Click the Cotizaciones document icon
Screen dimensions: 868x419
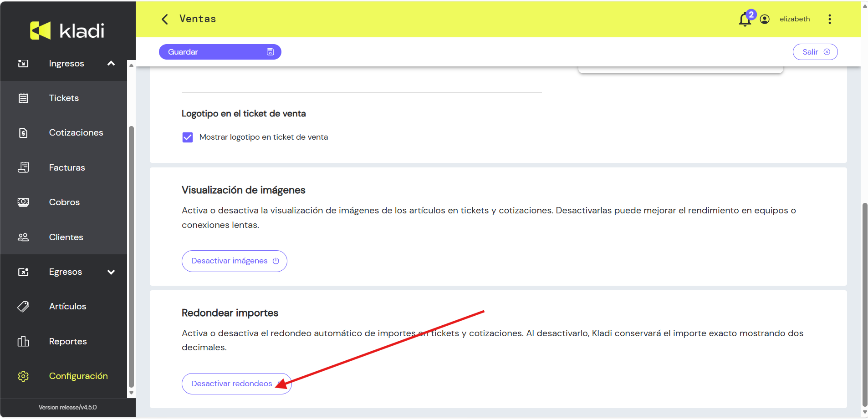point(23,133)
